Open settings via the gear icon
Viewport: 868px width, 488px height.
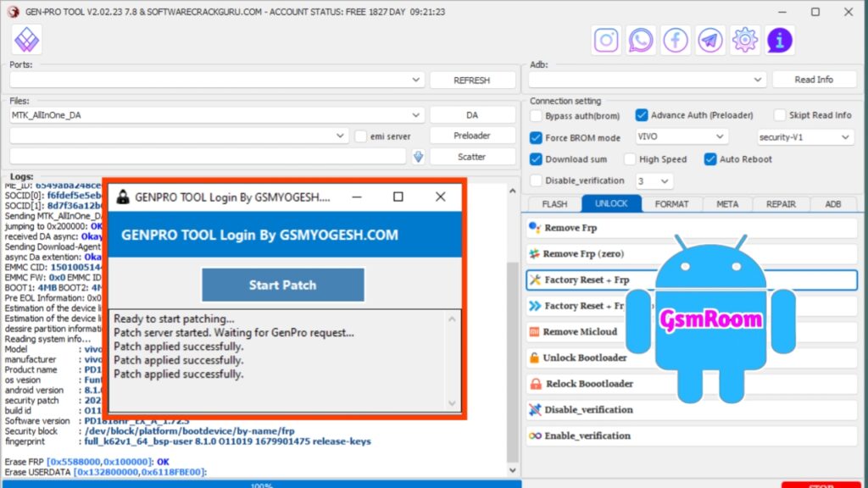coord(745,40)
